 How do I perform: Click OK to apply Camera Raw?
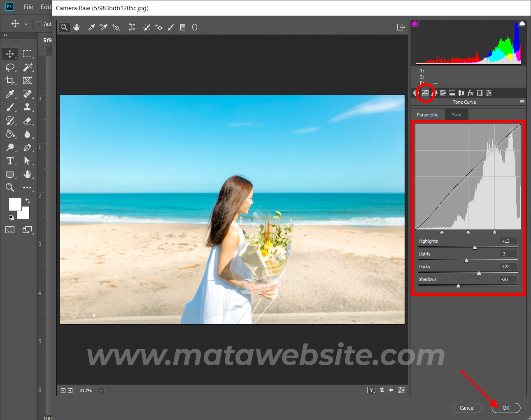pyautogui.click(x=506, y=408)
